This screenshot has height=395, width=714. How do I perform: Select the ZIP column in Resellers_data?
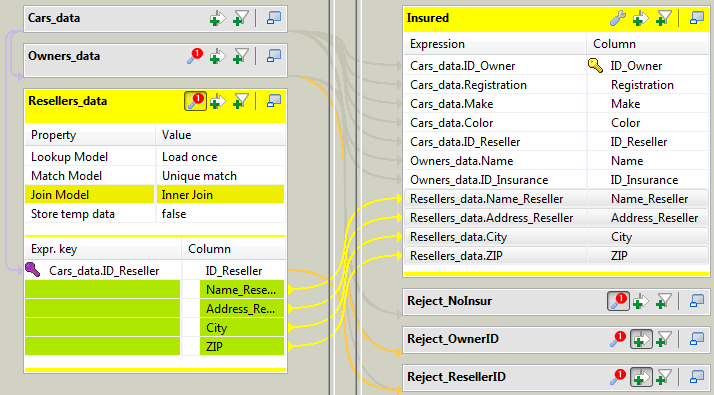click(242, 347)
